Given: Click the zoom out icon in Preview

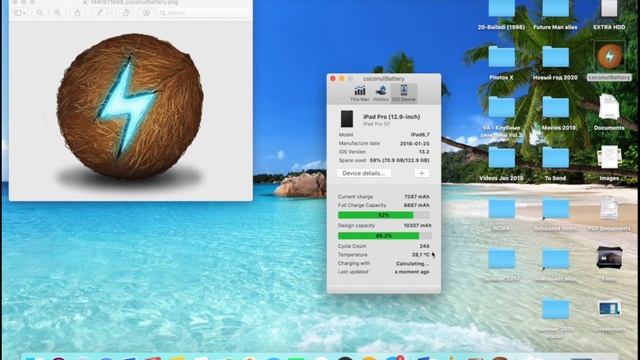Looking at the screenshot, I should (x=40, y=13).
